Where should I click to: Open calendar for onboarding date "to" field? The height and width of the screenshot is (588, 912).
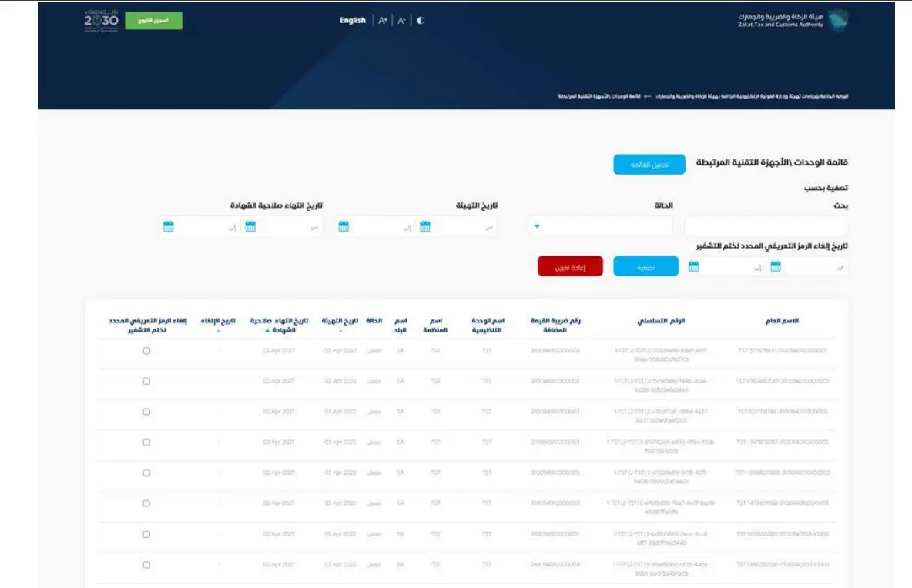(344, 226)
